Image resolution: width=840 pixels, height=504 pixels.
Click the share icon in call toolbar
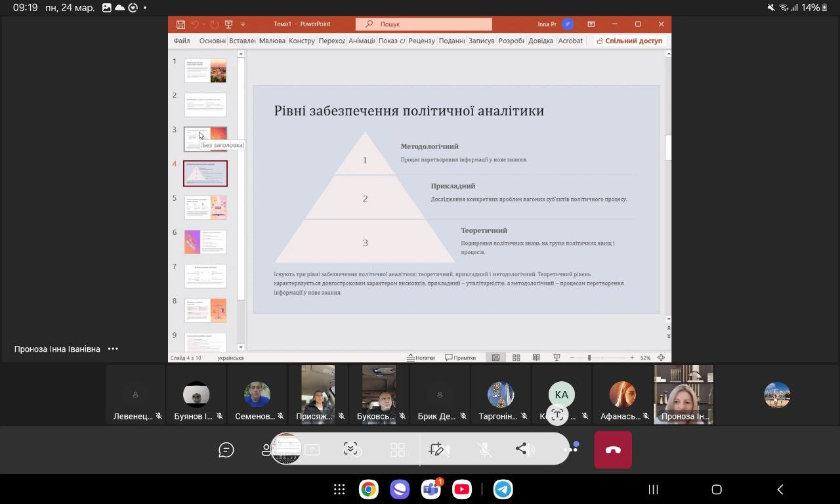522,449
